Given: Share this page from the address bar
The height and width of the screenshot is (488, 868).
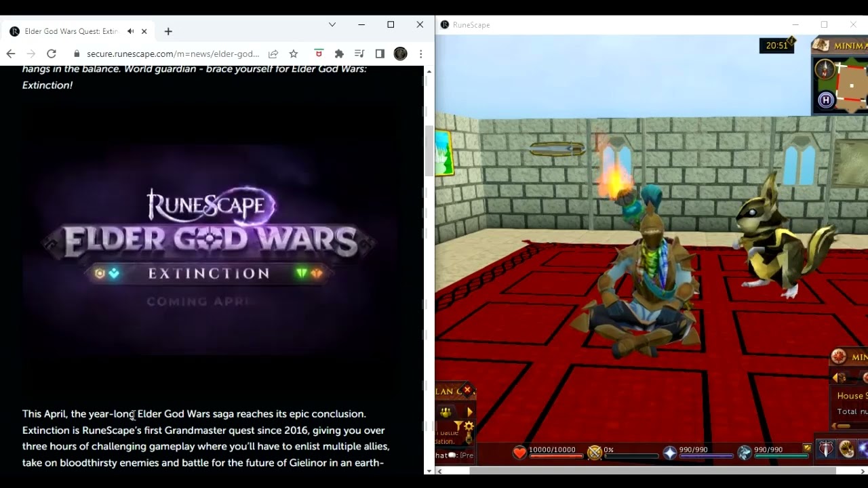Looking at the screenshot, I should tap(273, 54).
